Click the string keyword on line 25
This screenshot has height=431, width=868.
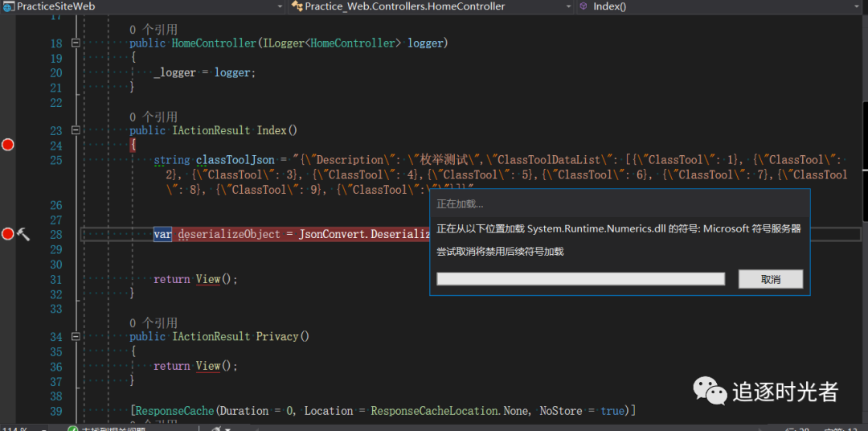tap(172, 160)
